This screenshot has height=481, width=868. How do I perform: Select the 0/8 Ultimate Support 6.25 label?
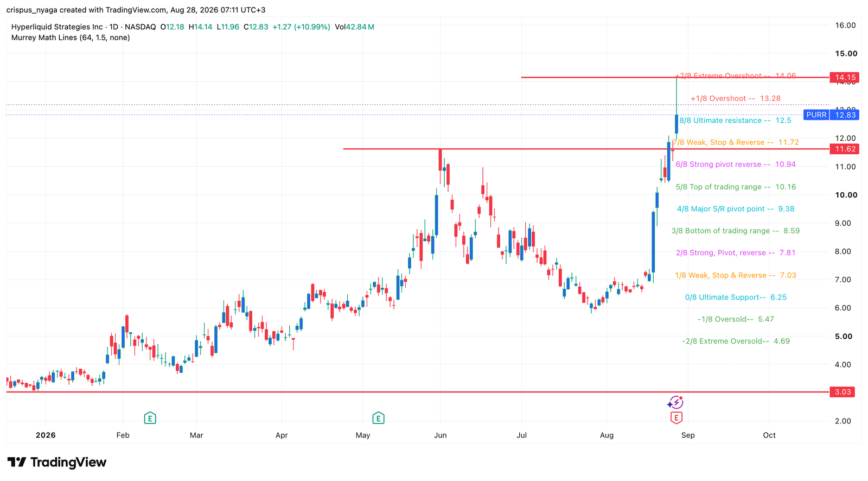click(736, 297)
